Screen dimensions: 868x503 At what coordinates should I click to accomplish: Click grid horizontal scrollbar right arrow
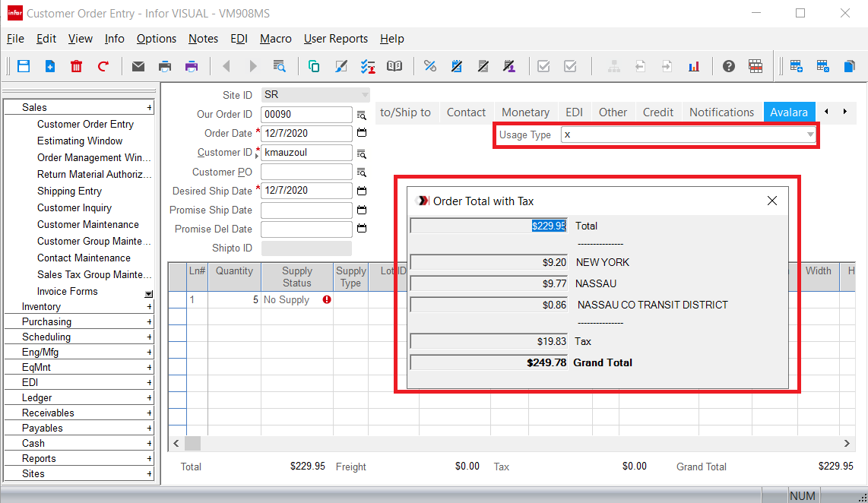tap(847, 443)
